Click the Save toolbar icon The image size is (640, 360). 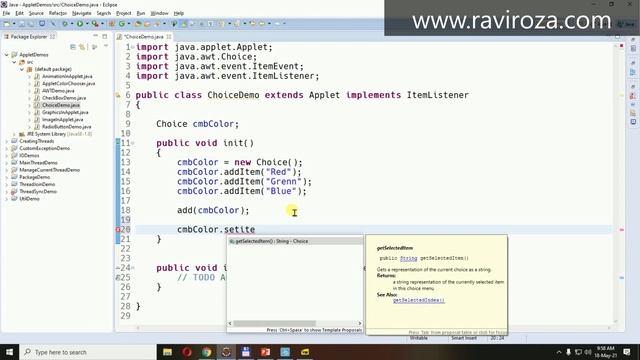point(22,24)
